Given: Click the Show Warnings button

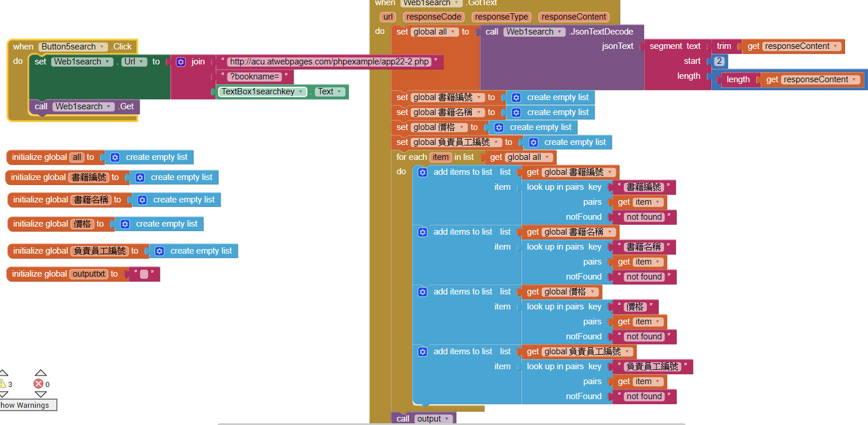Looking at the screenshot, I should click(x=28, y=405).
